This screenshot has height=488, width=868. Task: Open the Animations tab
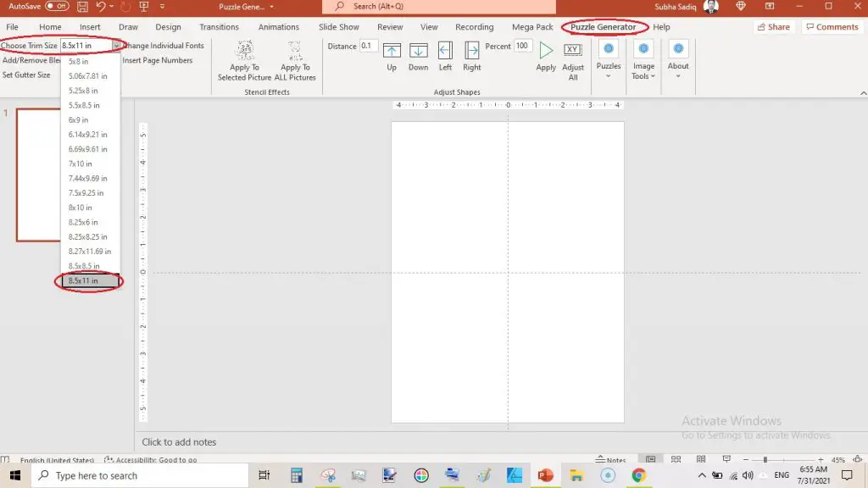click(278, 26)
